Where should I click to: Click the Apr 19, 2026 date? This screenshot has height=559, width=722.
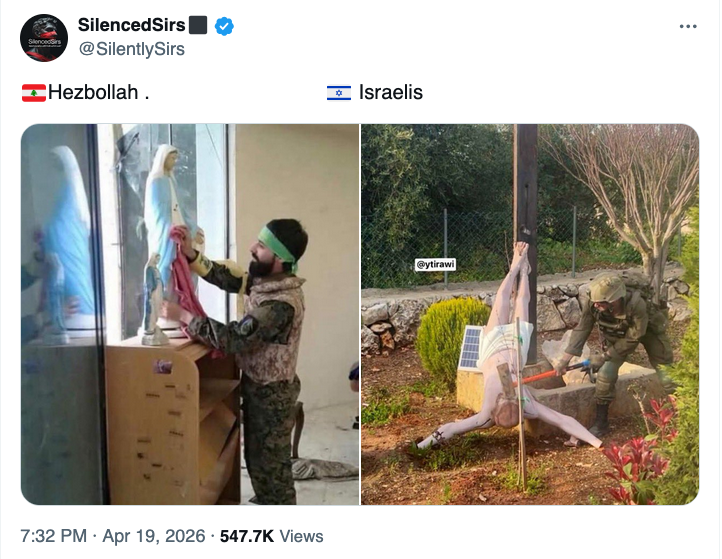tap(154, 536)
